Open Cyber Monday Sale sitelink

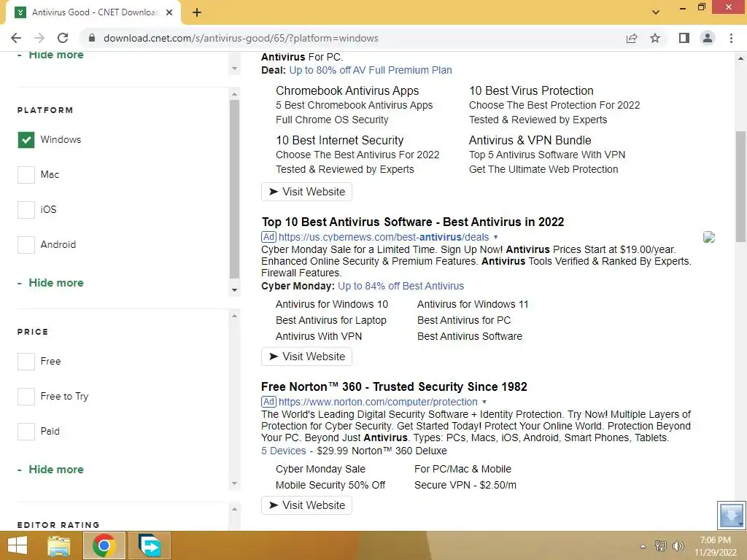(321, 469)
